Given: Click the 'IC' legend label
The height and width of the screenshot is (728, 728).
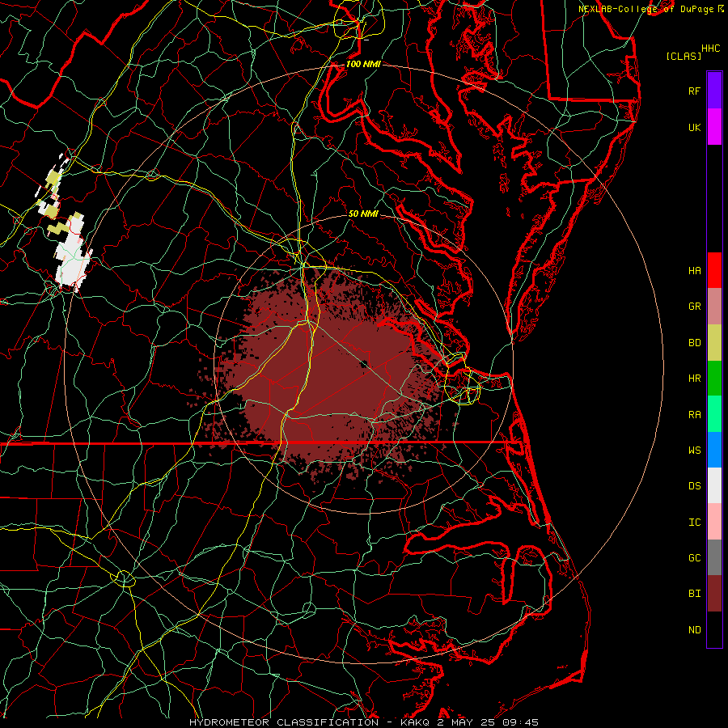Looking at the screenshot, I should point(694,523).
